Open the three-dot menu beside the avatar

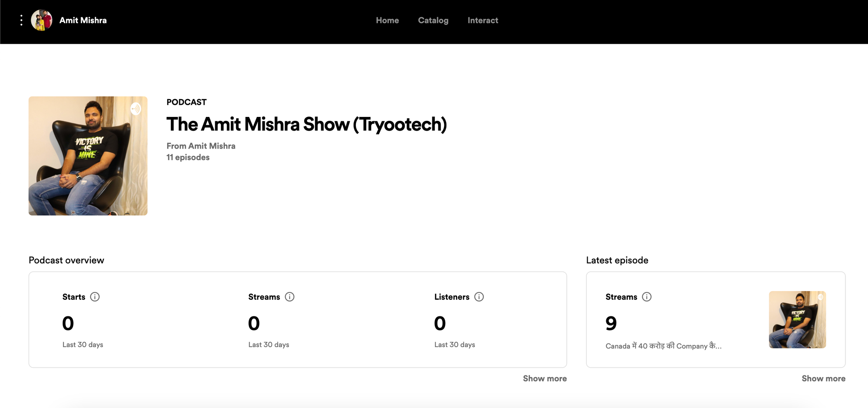tap(21, 20)
